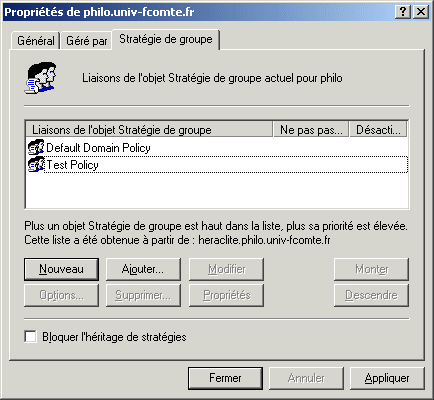Click the group policy header icon
Image resolution: width=434 pixels, height=400 pixels.
point(41,78)
